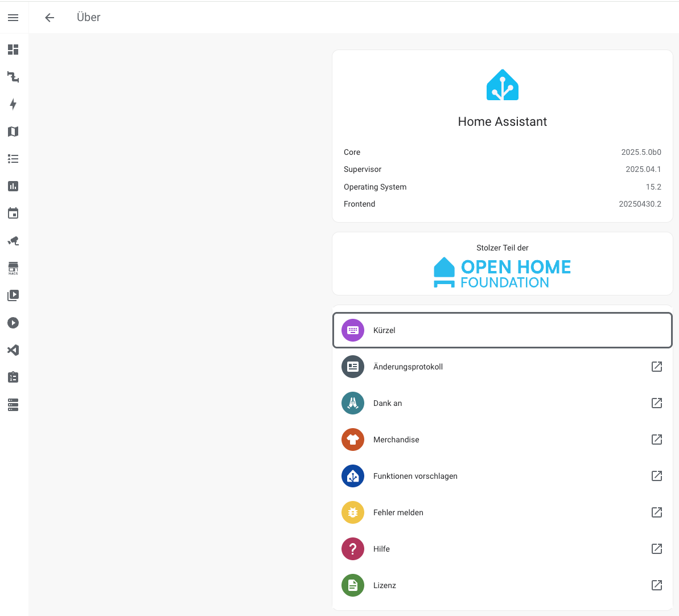This screenshot has width=679, height=616.
Task: Select Funktionen vorschlagen
Action: (x=503, y=475)
